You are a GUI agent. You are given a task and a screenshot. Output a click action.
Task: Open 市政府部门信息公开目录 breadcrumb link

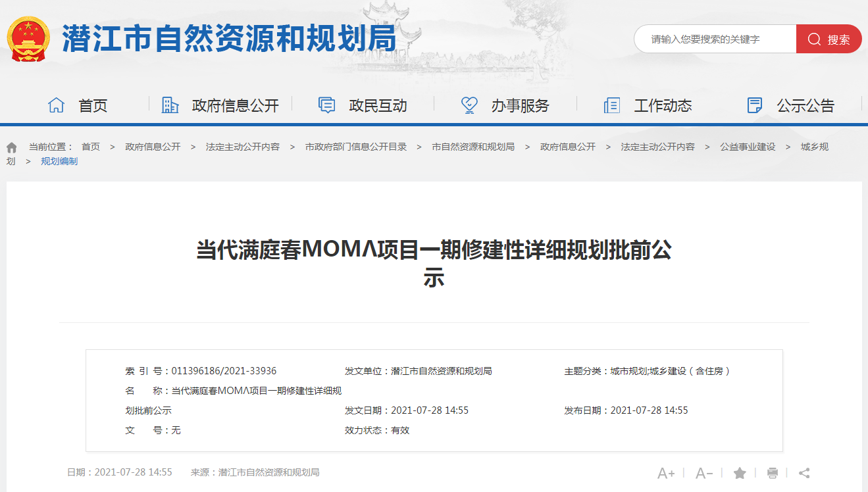[x=355, y=147]
